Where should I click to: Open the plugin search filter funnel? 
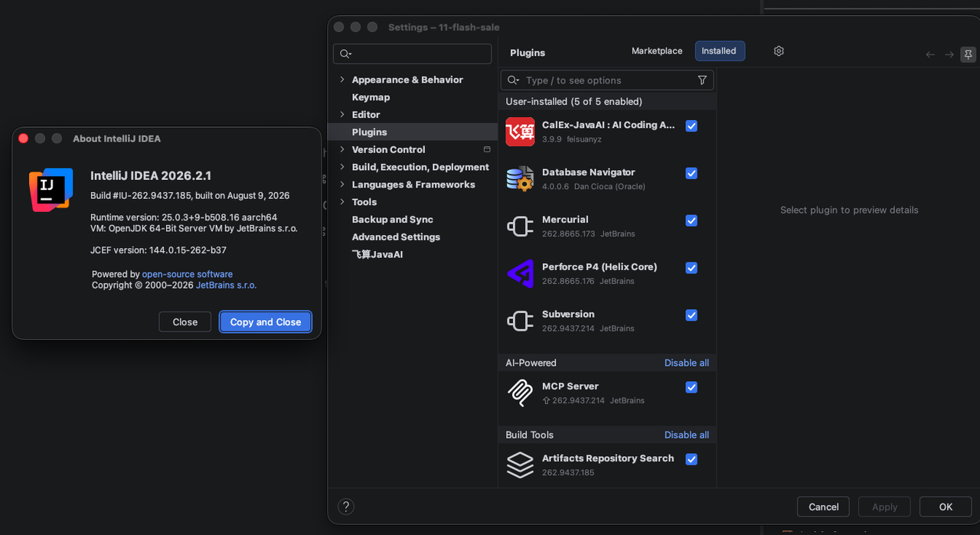(x=702, y=80)
